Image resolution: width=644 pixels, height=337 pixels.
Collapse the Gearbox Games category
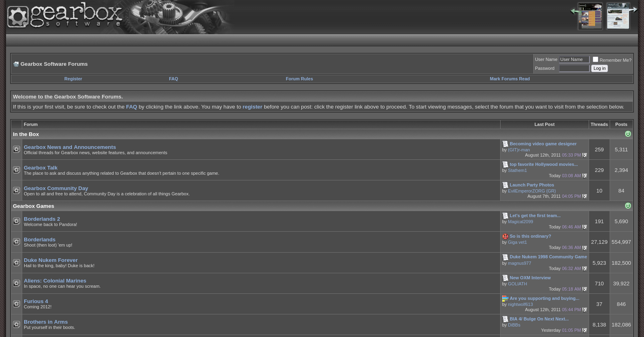(x=628, y=206)
